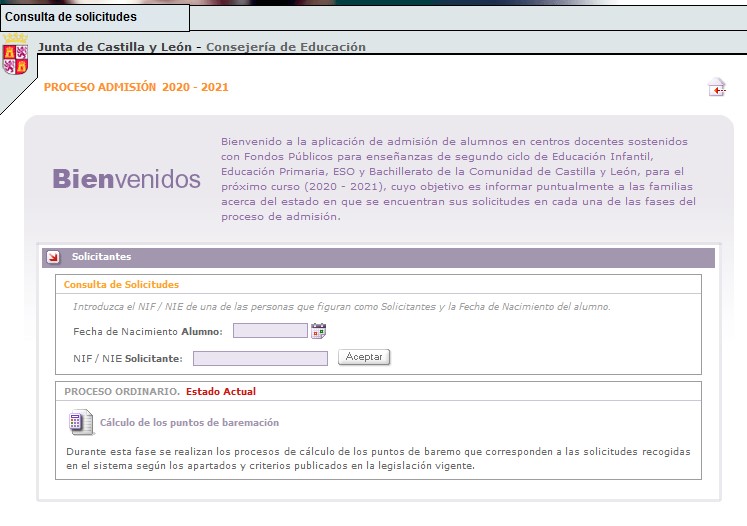The height and width of the screenshot is (526, 747).
Task: Click Cálculo de los puntos de baremación
Action: [189, 423]
